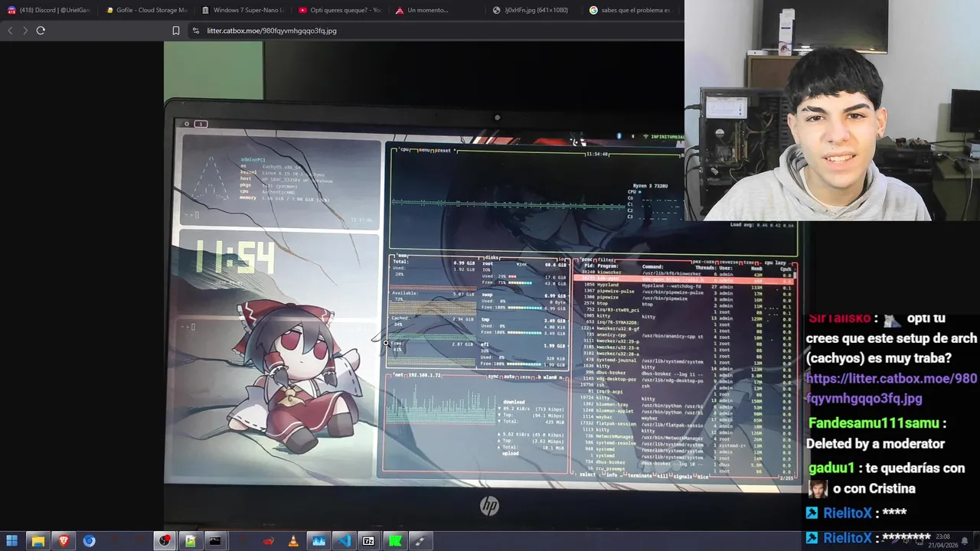
Task: Go forward in the browser
Action: click(x=24, y=31)
